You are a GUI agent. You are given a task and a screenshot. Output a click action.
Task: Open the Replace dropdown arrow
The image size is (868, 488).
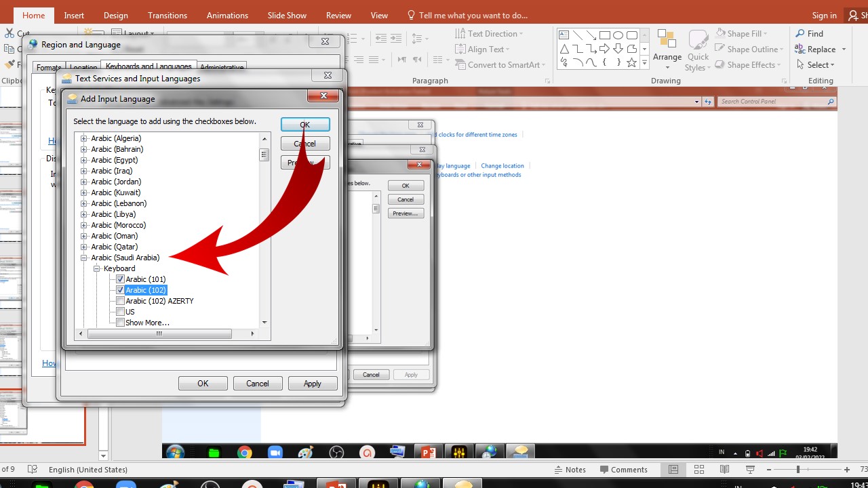844,49
